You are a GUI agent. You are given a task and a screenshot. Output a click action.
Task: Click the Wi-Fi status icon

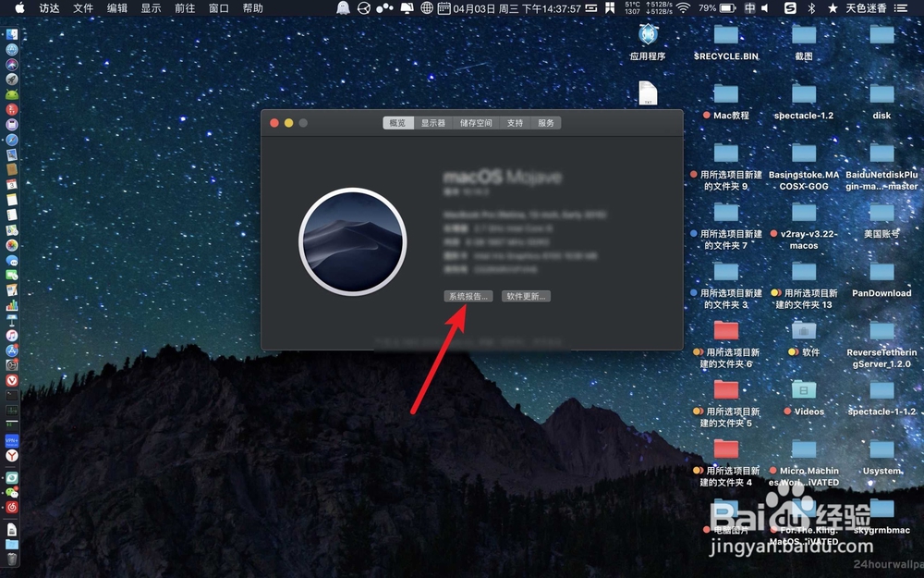pos(683,8)
